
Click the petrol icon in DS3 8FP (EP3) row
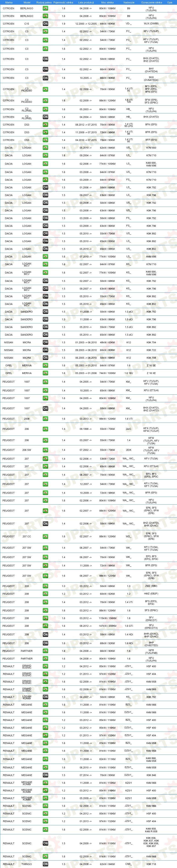pos(45,140)
